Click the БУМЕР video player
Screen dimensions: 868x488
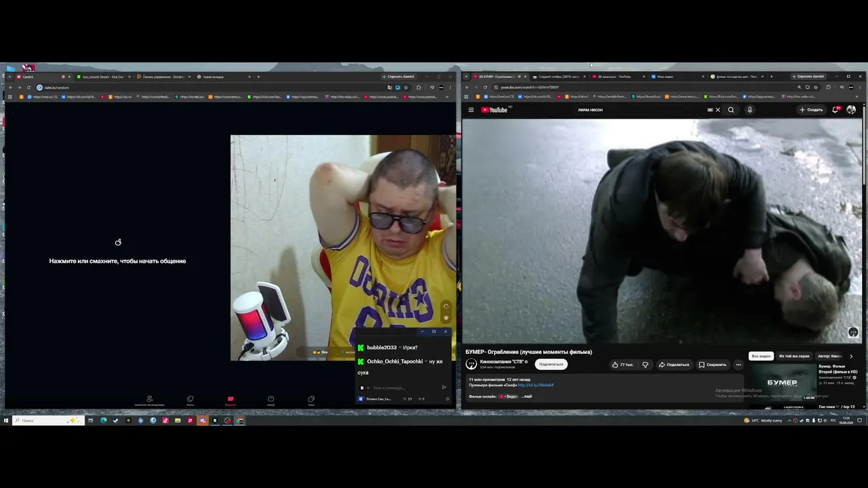tap(662, 231)
